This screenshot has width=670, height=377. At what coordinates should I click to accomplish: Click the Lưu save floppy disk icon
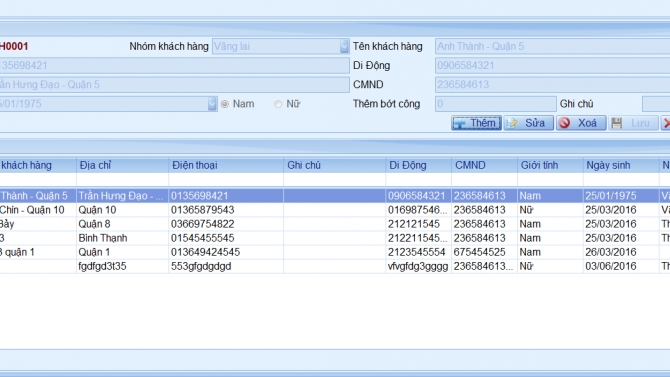point(617,123)
